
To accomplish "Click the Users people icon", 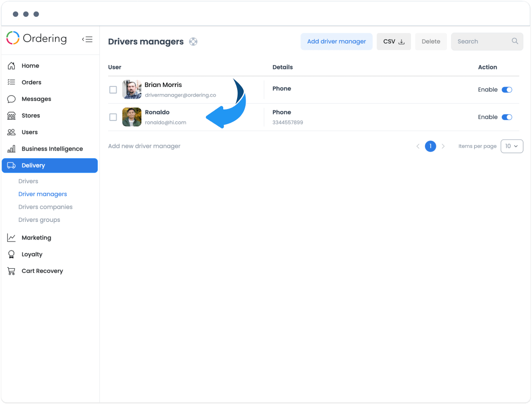I will (11, 132).
